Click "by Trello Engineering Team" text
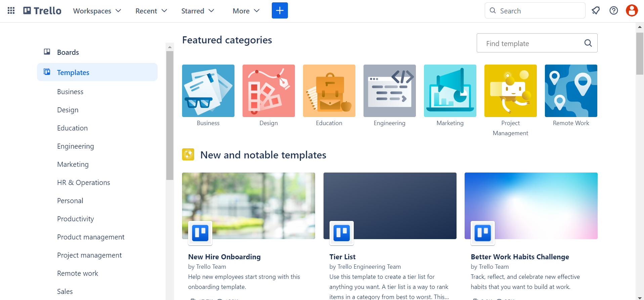This screenshot has height=300, width=644. pyautogui.click(x=365, y=267)
